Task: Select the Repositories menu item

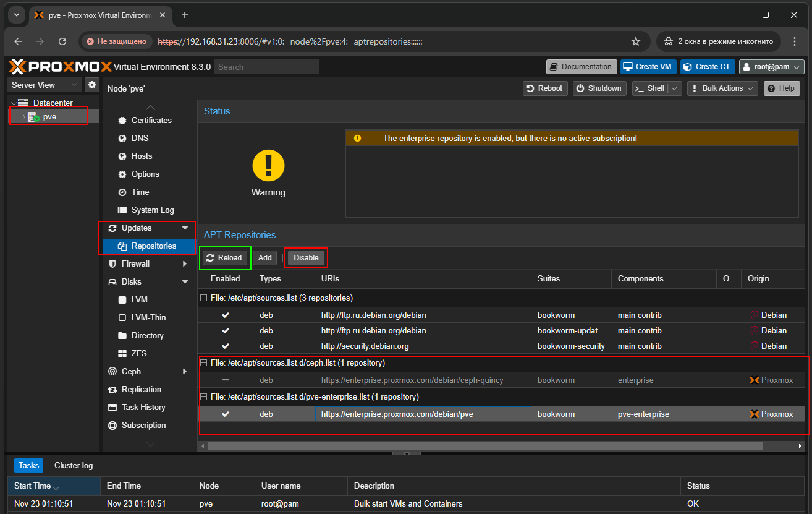Action: (x=148, y=246)
